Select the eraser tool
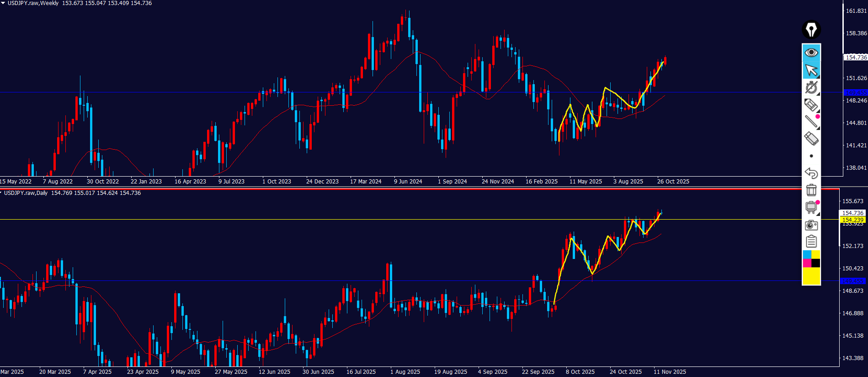868x377 pixels. [811, 139]
